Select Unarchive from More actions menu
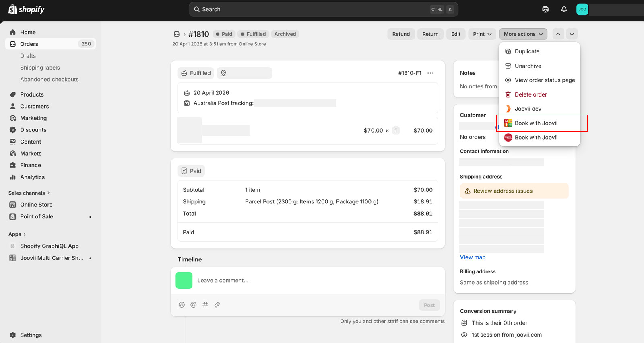The width and height of the screenshot is (644, 343). 539,66
